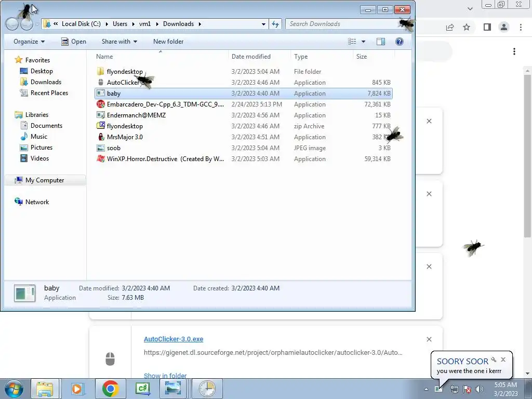Open Chrome main menu dots
The image size is (532, 399).
(521, 27)
